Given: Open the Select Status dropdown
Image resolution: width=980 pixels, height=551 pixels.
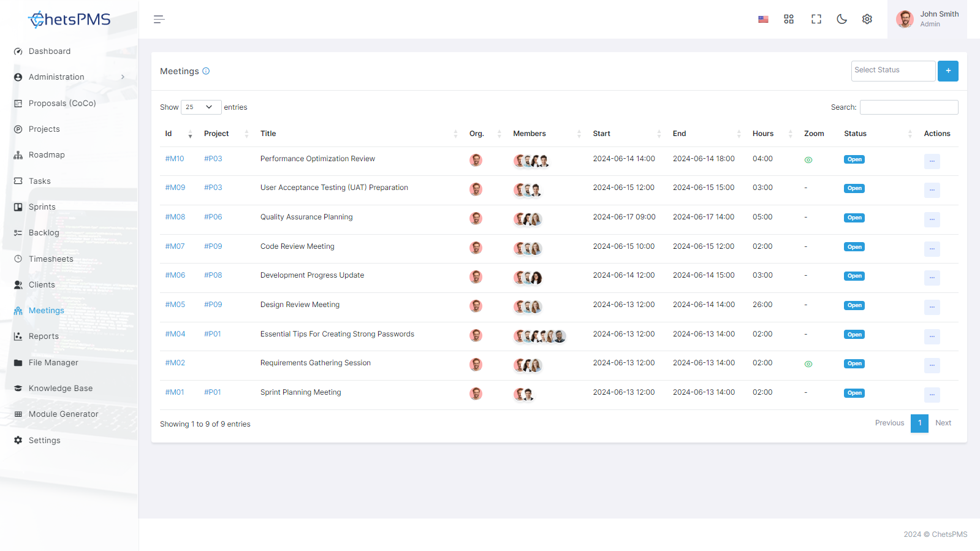Looking at the screenshot, I should [893, 71].
